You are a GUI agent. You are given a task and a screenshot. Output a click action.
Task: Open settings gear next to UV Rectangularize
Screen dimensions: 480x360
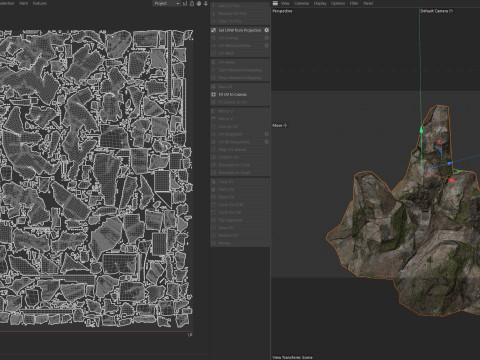266,142
